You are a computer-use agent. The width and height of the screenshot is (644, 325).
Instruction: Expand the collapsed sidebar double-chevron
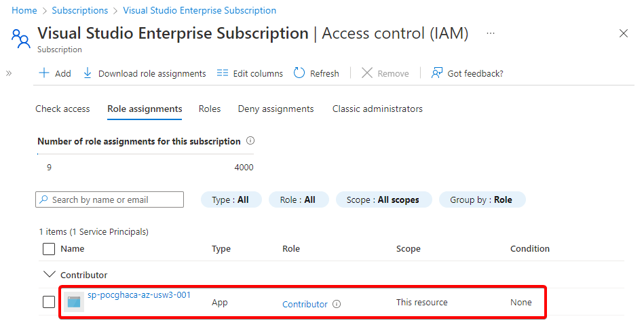coord(9,73)
